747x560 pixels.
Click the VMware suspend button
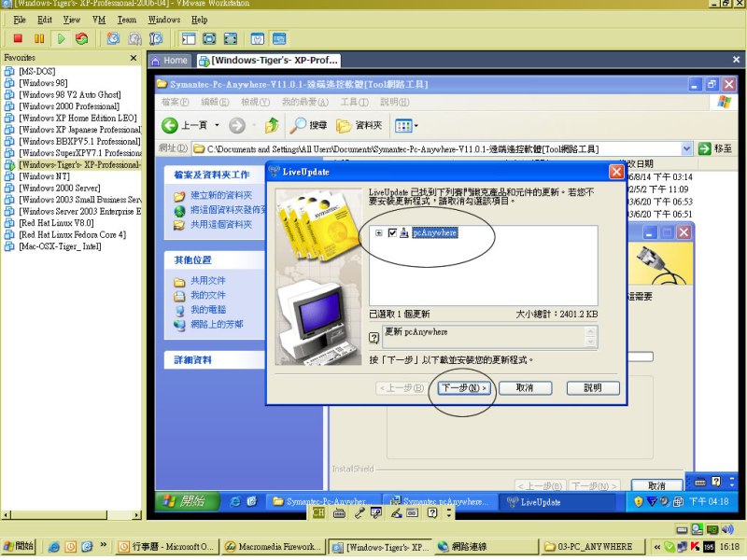click(39, 38)
